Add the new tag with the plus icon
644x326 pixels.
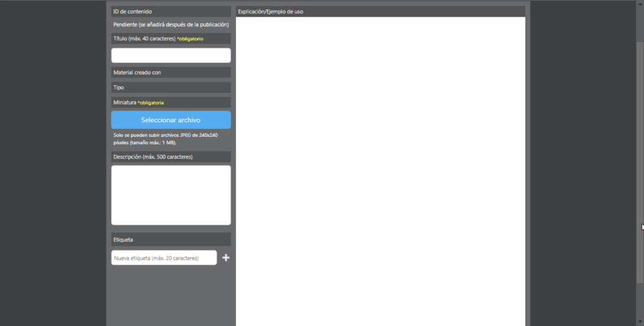pyautogui.click(x=225, y=258)
